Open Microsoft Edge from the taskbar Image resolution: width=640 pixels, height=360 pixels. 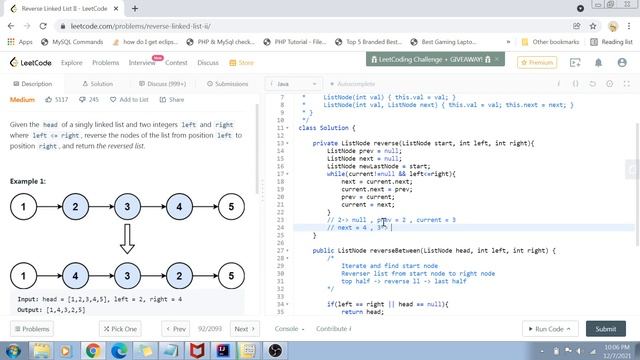pos(119,351)
